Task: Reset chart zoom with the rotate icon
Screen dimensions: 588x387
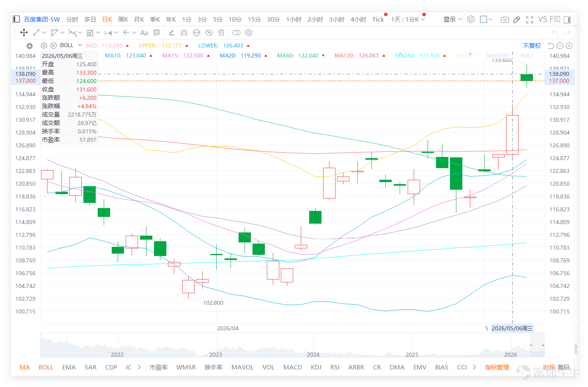Action: click(551, 46)
